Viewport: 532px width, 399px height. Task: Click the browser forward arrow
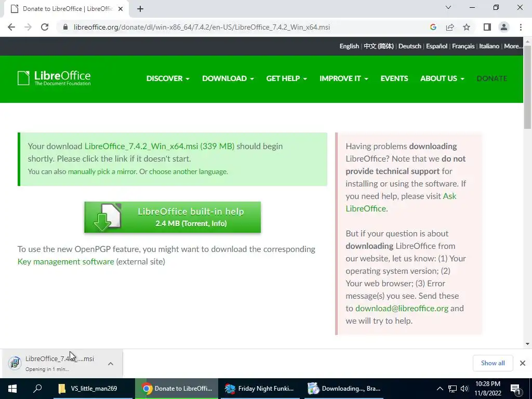28,27
